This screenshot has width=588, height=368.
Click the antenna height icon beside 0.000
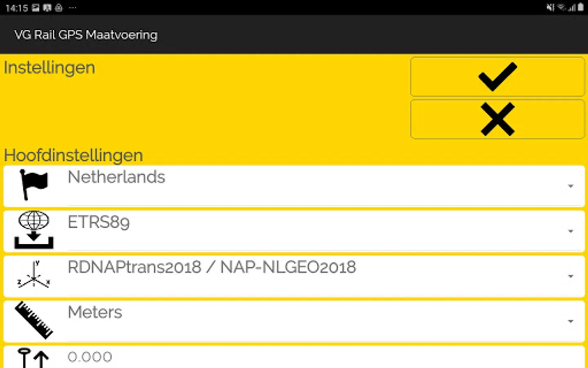pyautogui.click(x=34, y=357)
